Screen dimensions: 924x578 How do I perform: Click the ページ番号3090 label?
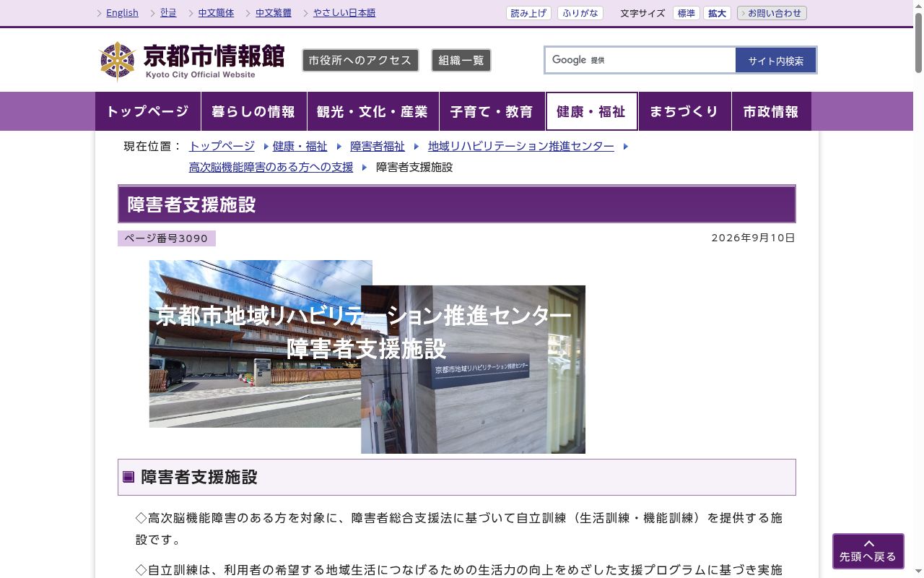click(x=167, y=238)
